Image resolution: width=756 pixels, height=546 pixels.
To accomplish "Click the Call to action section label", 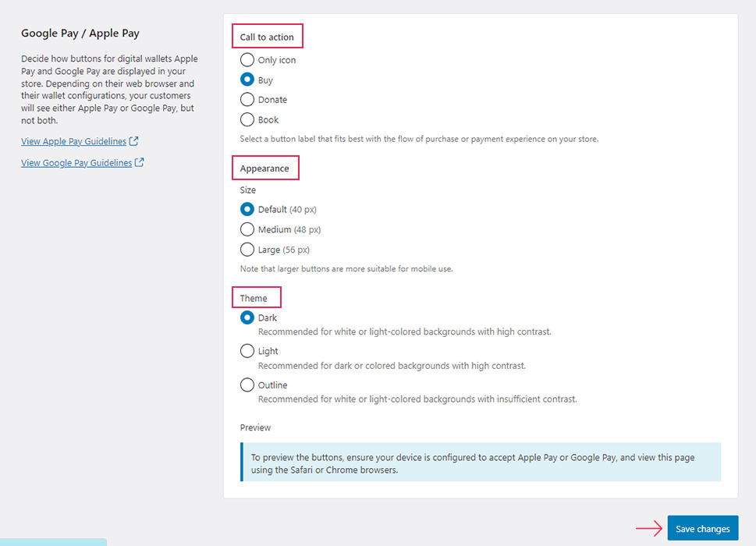I will coord(267,37).
